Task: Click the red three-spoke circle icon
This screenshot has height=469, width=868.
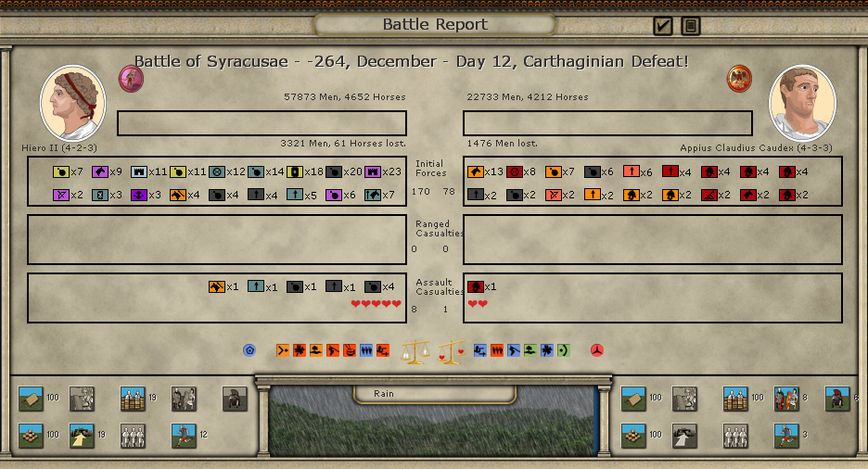Action: tap(598, 350)
